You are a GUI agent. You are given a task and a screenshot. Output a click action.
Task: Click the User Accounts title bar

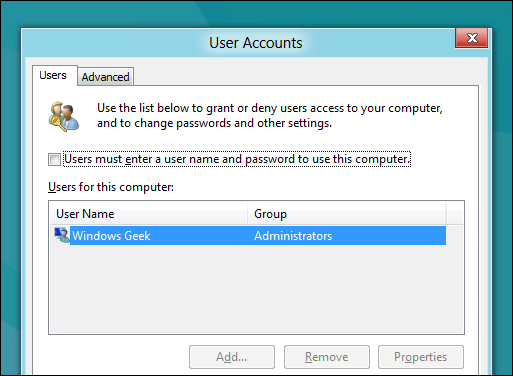[x=256, y=43]
